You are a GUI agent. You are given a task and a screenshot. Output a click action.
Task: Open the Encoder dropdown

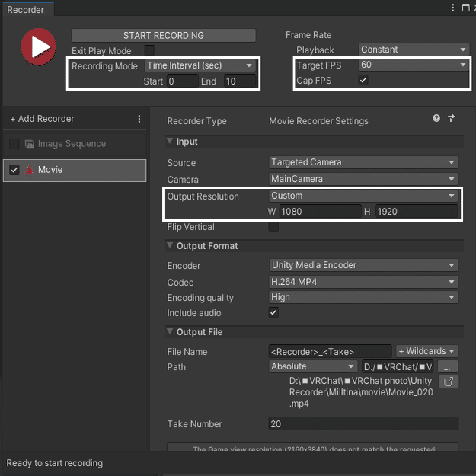pyautogui.click(x=363, y=265)
